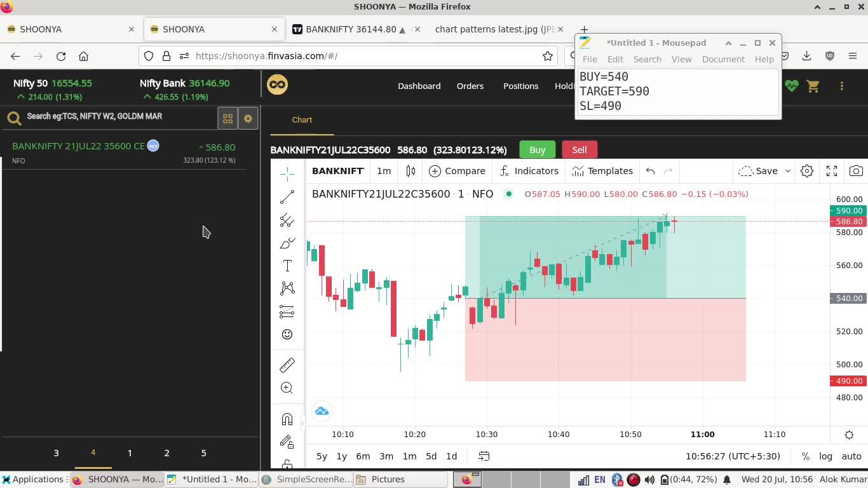Change the 1m interval selector

coord(384,171)
